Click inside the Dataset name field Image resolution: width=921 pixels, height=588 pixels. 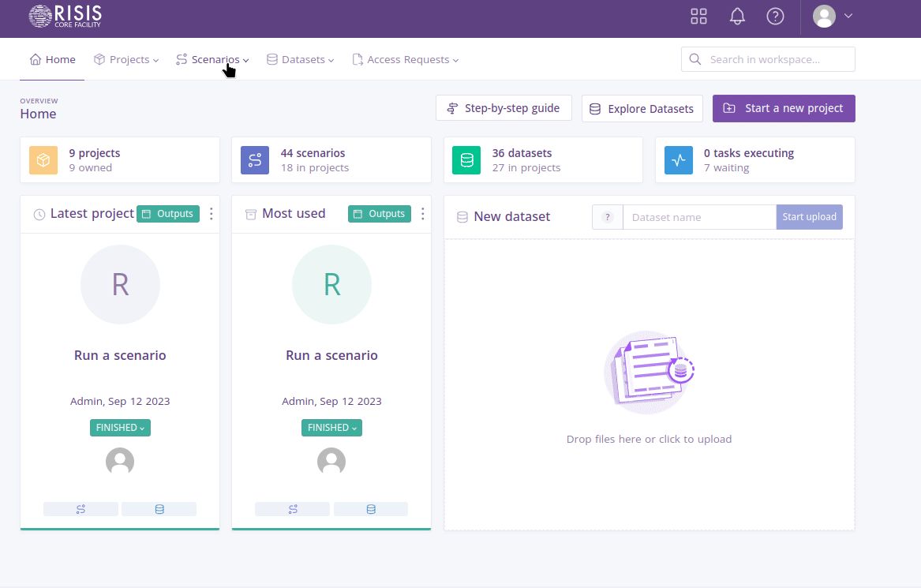tap(699, 216)
